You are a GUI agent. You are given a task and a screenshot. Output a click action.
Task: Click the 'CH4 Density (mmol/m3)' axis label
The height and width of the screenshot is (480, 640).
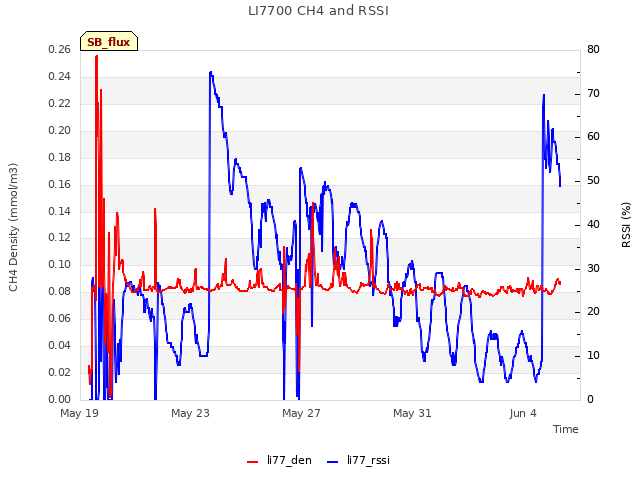[13, 227]
